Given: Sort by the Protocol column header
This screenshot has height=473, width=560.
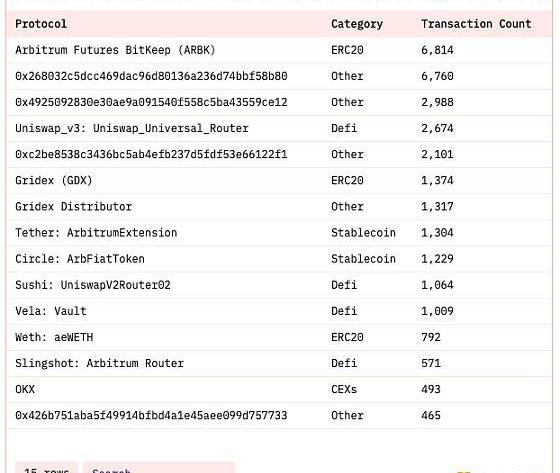Looking at the screenshot, I should tap(41, 24).
